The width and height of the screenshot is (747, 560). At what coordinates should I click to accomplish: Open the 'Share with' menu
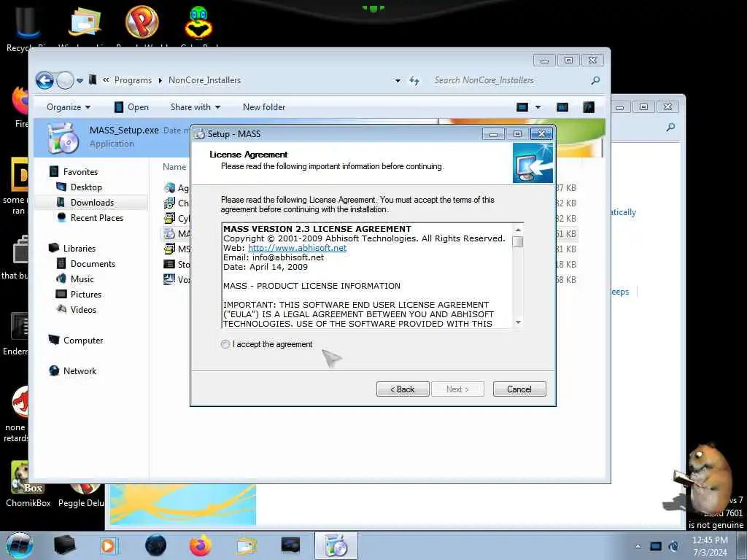(x=196, y=107)
